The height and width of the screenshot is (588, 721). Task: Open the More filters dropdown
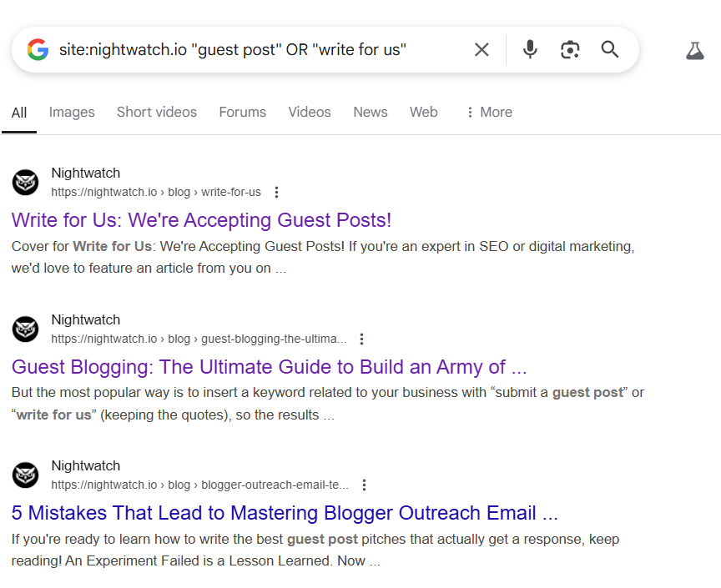coord(489,112)
